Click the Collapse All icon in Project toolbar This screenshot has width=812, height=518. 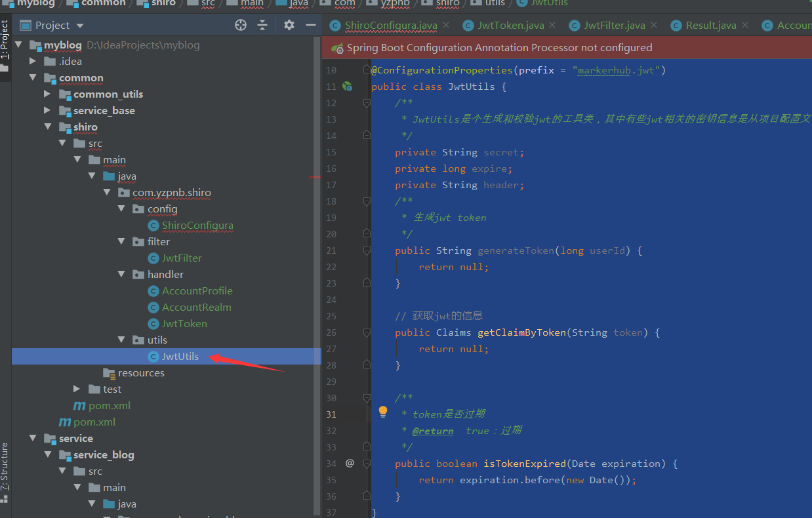coord(264,24)
